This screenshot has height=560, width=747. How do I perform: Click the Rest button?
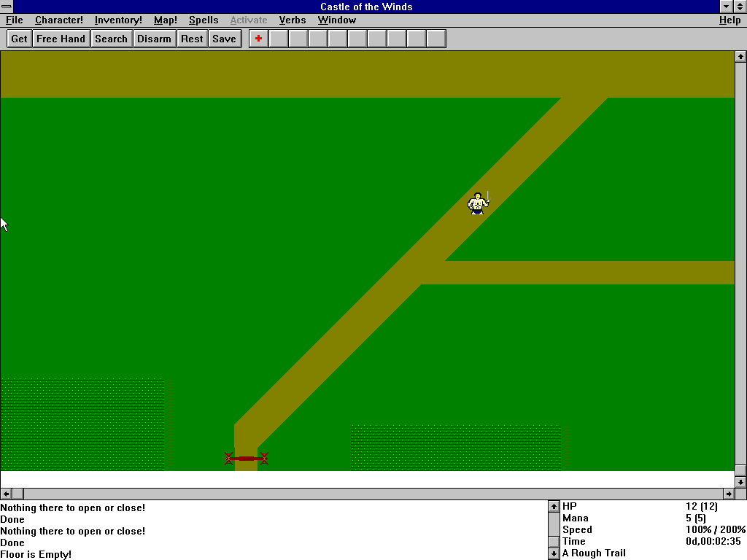(192, 39)
